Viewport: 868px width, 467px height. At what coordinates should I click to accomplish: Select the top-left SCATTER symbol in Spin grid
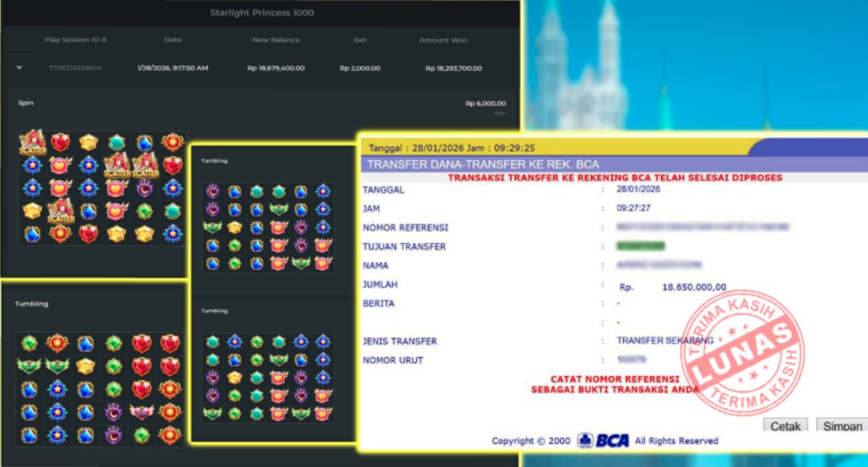pyautogui.click(x=33, y=143)
